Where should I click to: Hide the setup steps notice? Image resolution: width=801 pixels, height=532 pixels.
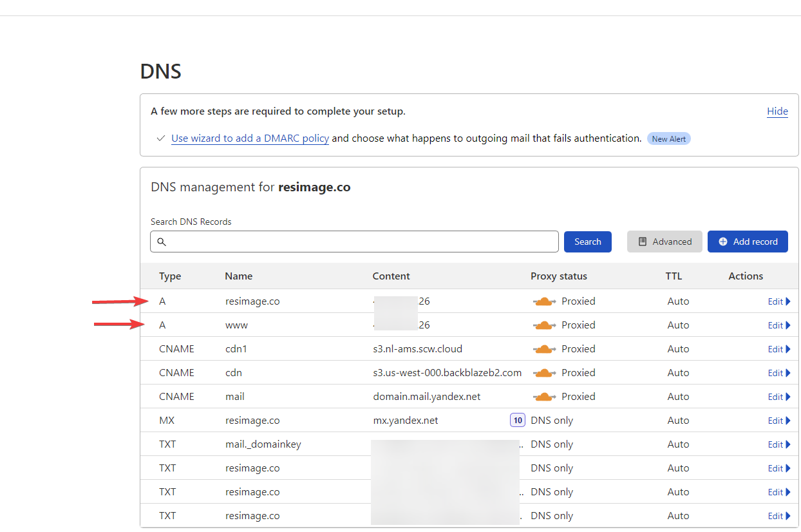(x=777, y=111)
